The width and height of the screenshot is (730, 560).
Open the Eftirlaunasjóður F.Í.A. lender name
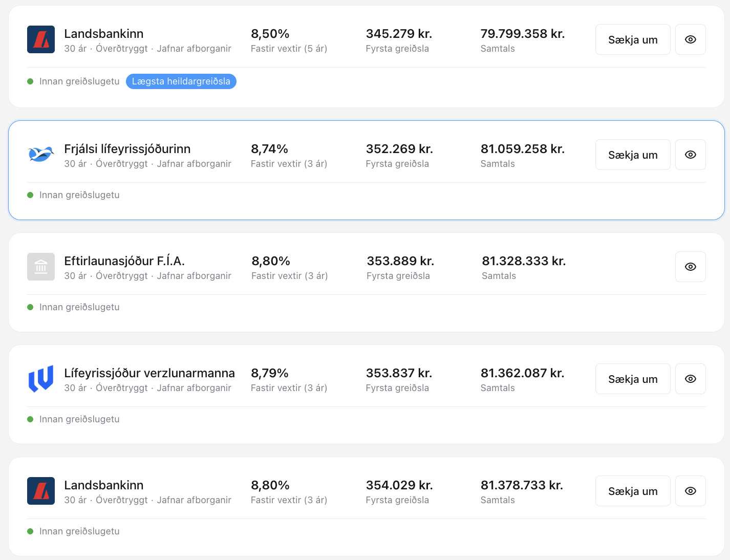tap(124, 261)
